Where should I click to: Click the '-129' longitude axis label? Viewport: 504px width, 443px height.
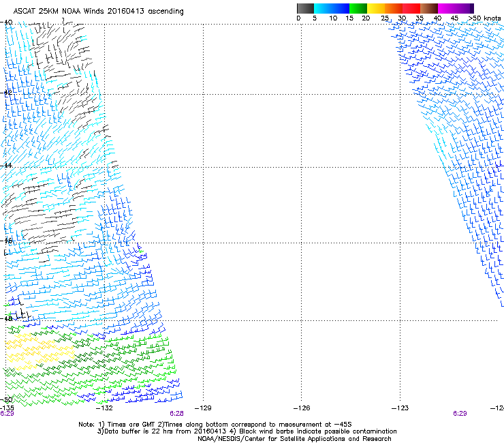[x=203, y=408]
